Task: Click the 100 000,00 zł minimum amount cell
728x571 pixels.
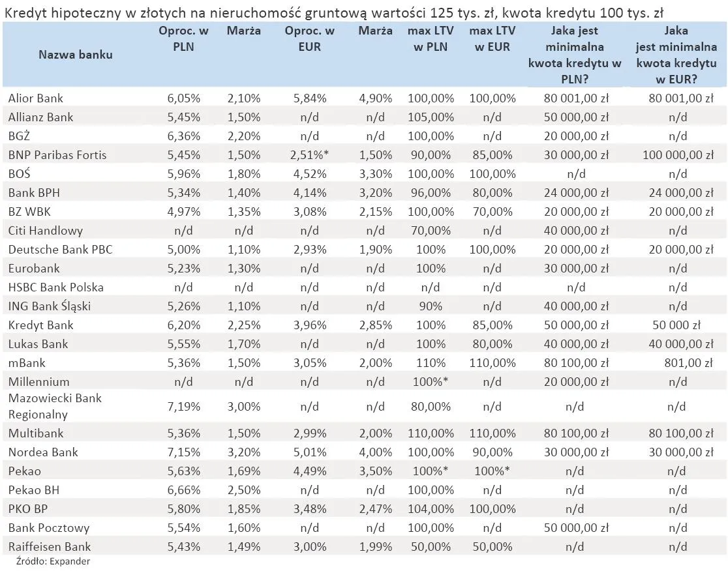Action: point(677,155)
